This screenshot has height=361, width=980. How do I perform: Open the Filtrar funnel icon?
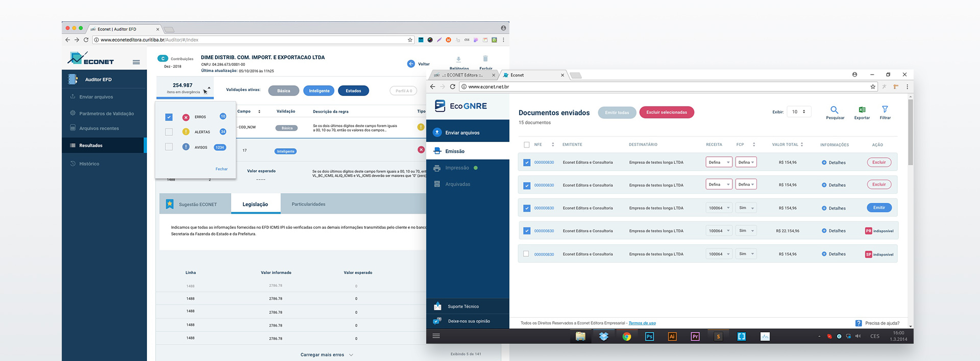pyautogui.click(x=885, y=109)
